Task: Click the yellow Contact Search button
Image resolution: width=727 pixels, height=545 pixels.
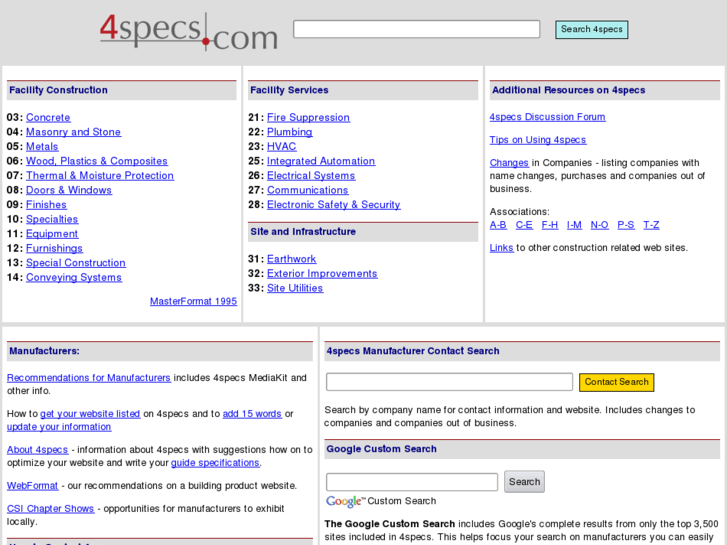Action: (617, 382)
